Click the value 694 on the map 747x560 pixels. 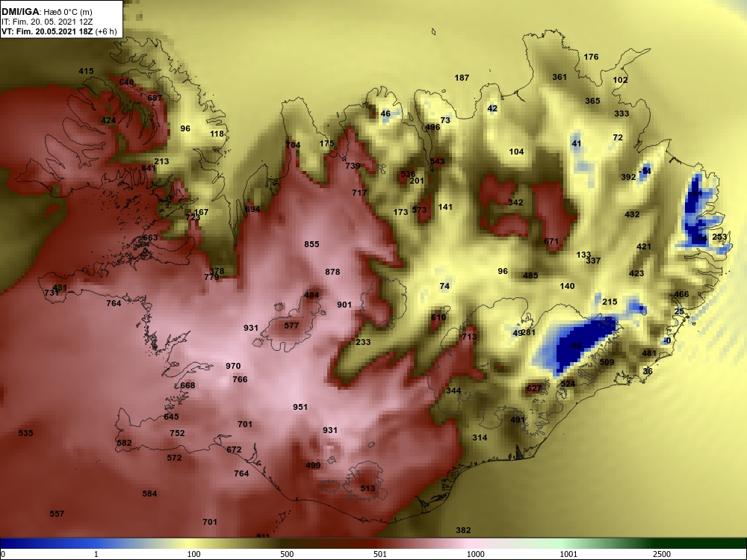(x=253, y=209)
